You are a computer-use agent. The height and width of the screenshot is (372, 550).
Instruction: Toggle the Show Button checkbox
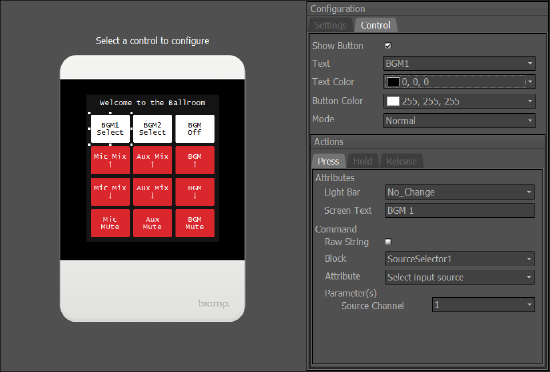pyautogui.click(x=388, y=46)
